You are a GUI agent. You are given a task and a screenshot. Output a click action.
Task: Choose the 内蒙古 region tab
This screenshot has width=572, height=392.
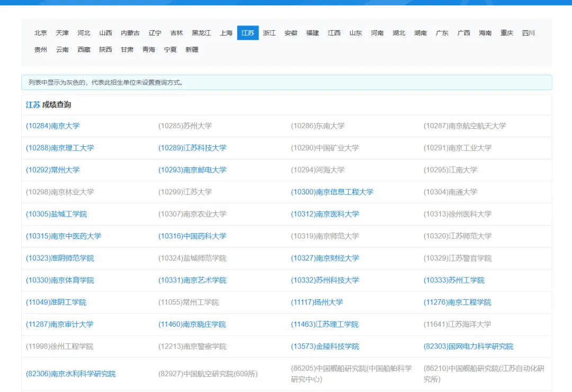[130, 33]
